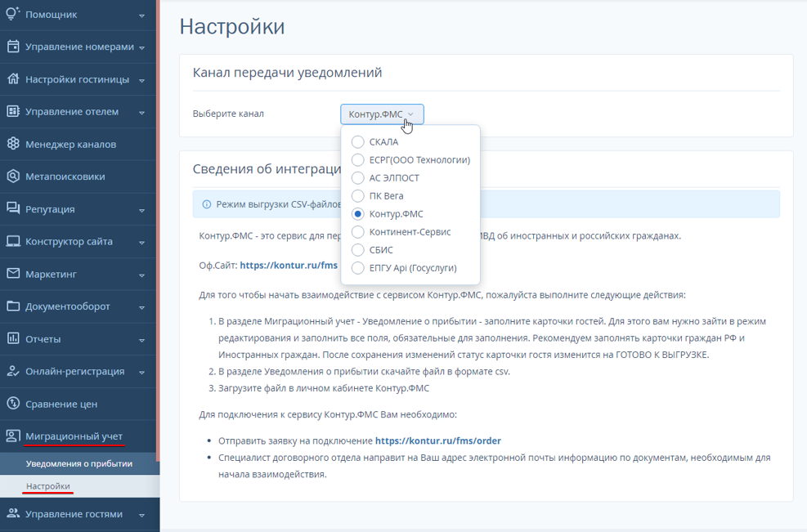The width and height of the screenshot is (807, 532).
Task: Select the СБИС radio option
Action: click(357, 250)
